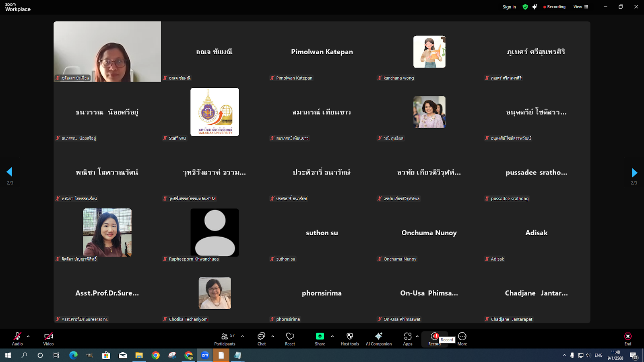Launch AI Companion
Screen dimensions: 644x362
pos(379,338)
